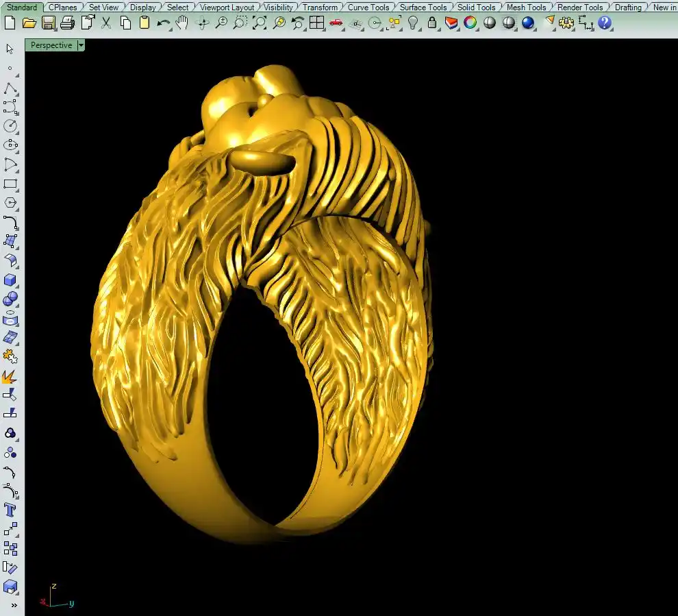The image size is (678, 616).
Task: Pick the Box solid tool
Action: 10,280
